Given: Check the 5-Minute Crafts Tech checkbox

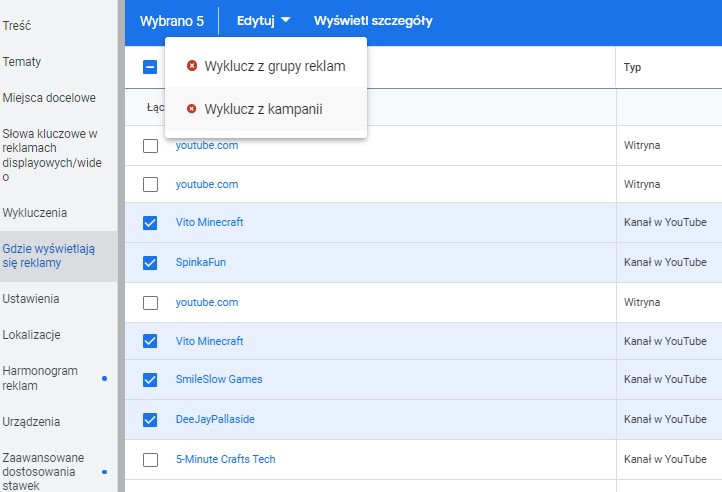Looking at the screenshot, I should [x=150, y=460].
